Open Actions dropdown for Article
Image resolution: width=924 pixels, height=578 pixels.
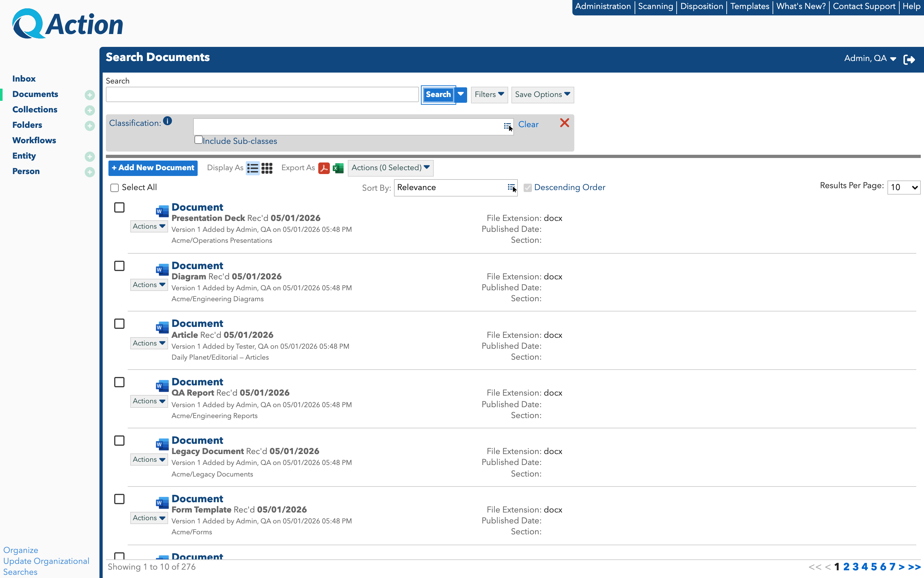click(149, 343)
